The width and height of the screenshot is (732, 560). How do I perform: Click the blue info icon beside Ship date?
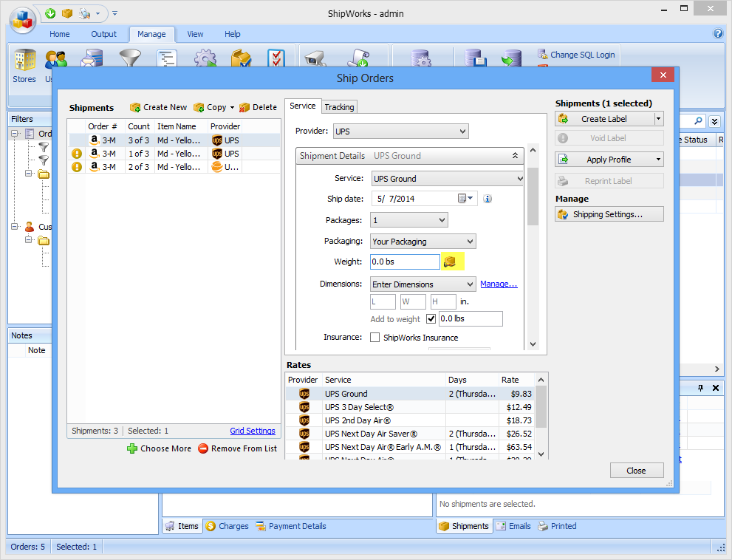[488, 199]
